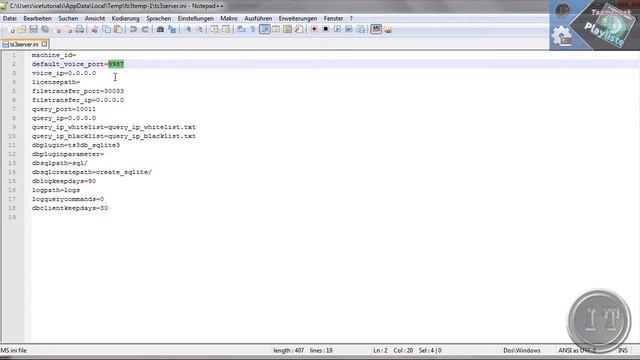Click the machine_id= line
Image resolution: width=640 pixels, height=360 pixels.
pyautogui.click(x=54, y=55)
